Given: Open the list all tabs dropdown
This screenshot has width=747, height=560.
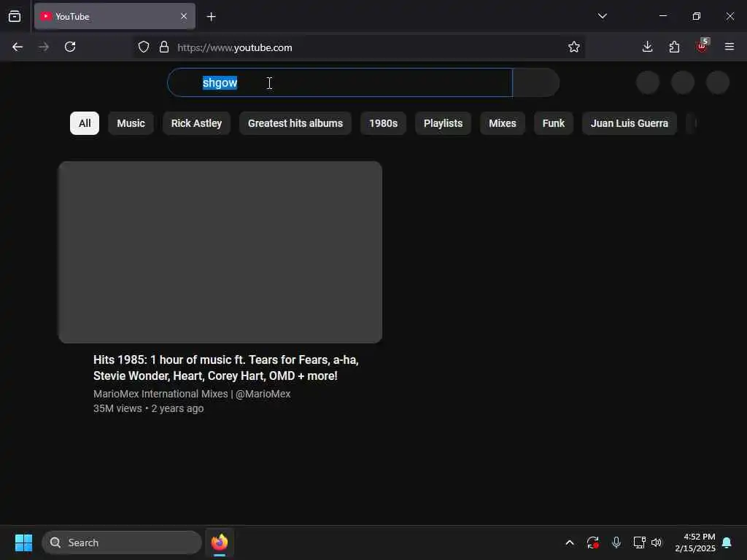Looking at the screenshot, I should tap(602, 16).
